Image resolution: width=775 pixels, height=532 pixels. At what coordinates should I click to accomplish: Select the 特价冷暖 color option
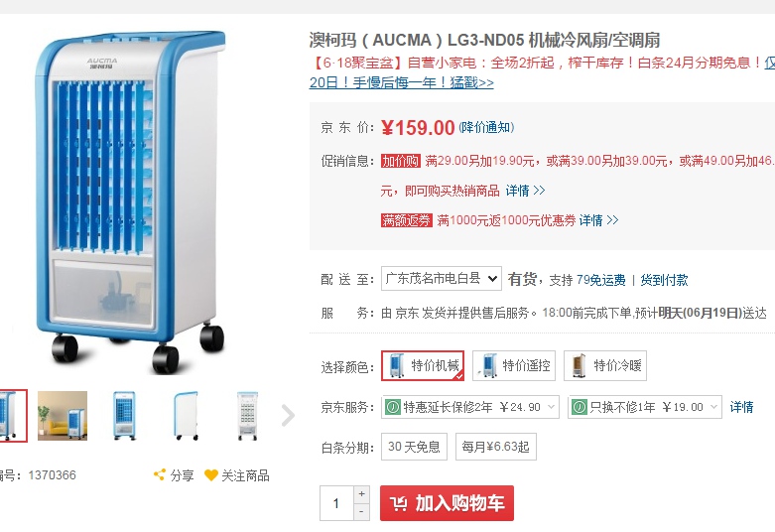click(605, 365)
